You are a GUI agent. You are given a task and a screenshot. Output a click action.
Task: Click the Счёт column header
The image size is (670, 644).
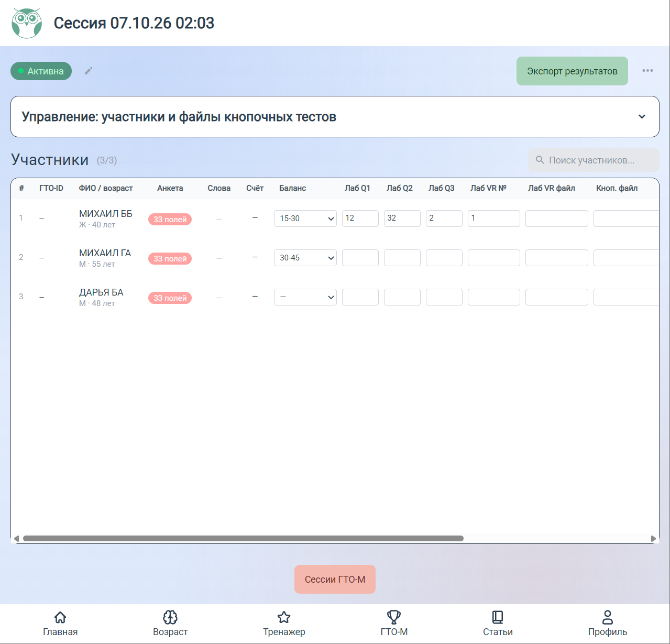click(255, 188)
